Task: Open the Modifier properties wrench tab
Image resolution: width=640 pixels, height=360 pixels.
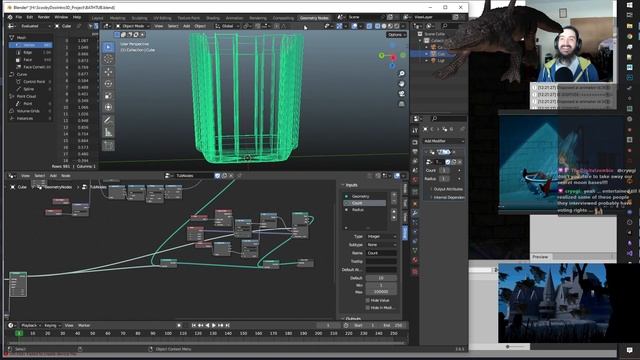Action: tap(415, 213)
